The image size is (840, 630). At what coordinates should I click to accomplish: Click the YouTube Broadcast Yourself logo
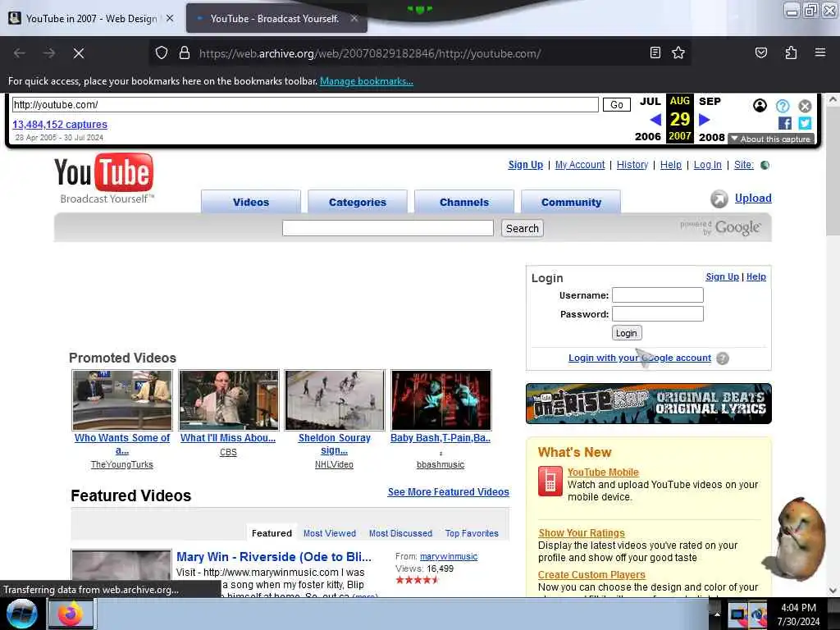click(104, 178)
